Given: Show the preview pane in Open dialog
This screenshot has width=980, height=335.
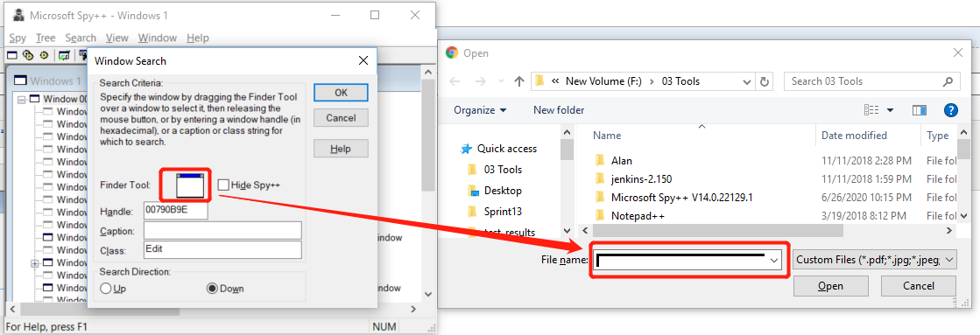Looking at the screenshot, I should pos(920,110).
